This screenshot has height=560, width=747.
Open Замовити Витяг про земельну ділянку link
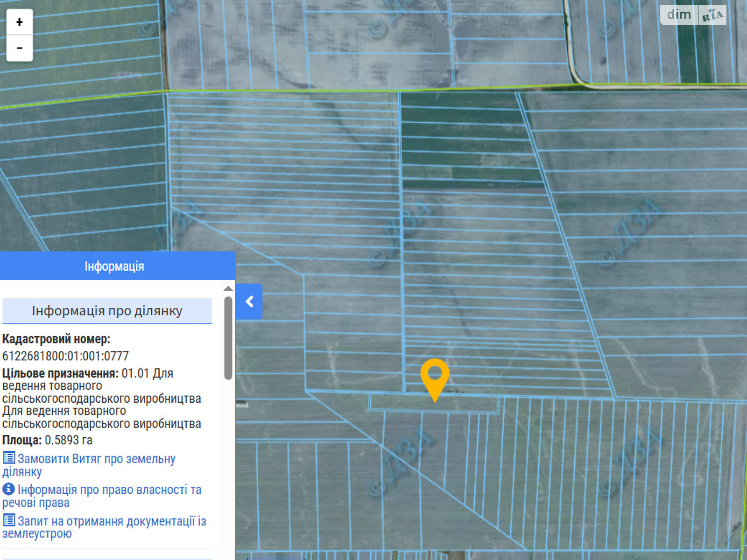pyautogui.click(x=96, y=459)
